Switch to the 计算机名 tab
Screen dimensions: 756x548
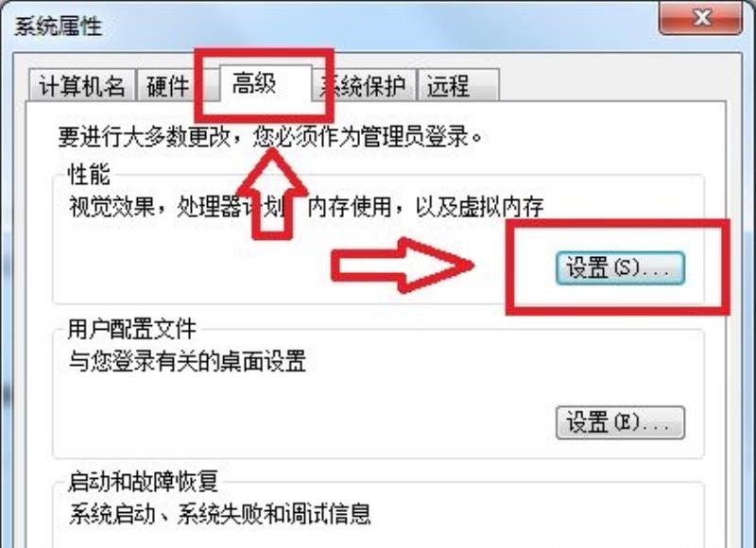[81, 85]
